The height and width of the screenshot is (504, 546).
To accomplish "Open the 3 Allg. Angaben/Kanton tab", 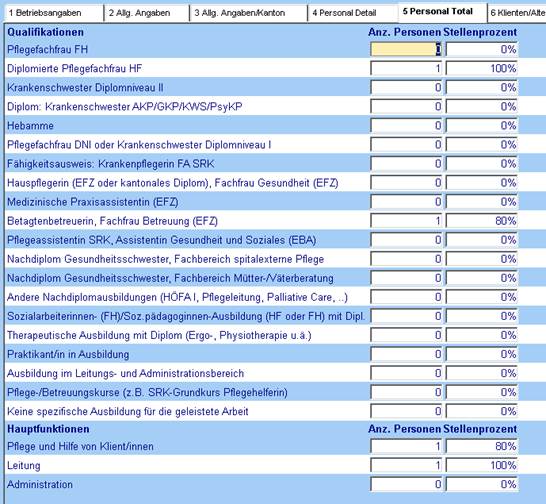I will click(248, 13).
